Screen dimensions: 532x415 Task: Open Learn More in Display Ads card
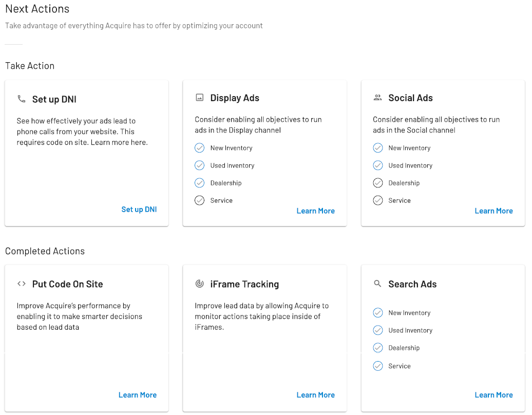pos(315,211)
